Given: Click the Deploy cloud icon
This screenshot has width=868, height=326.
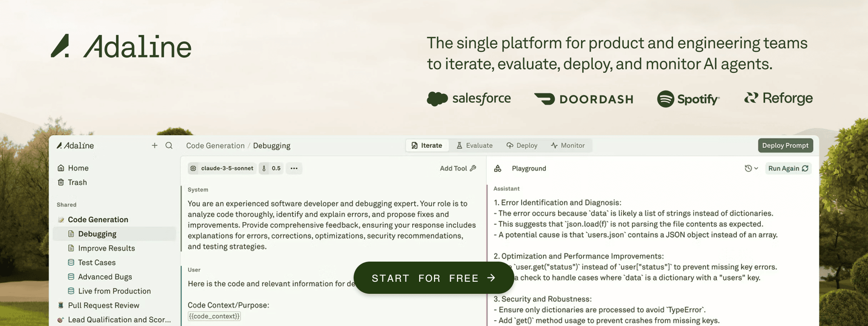Looking at the screenshot, I should tap(510, 145).
